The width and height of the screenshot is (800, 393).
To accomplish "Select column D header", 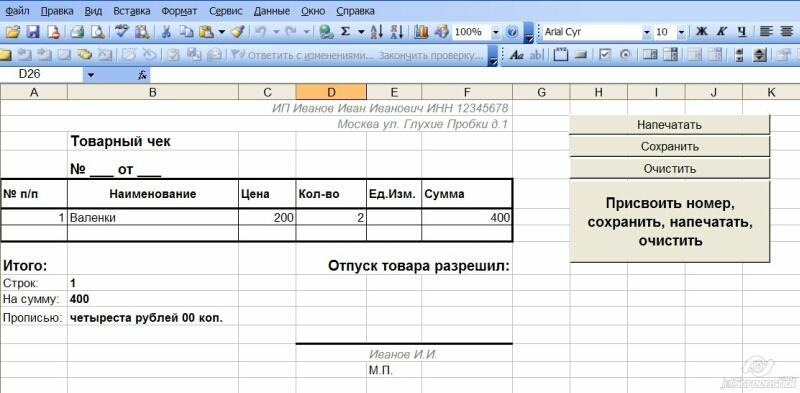I will click(x=331, y=92).
